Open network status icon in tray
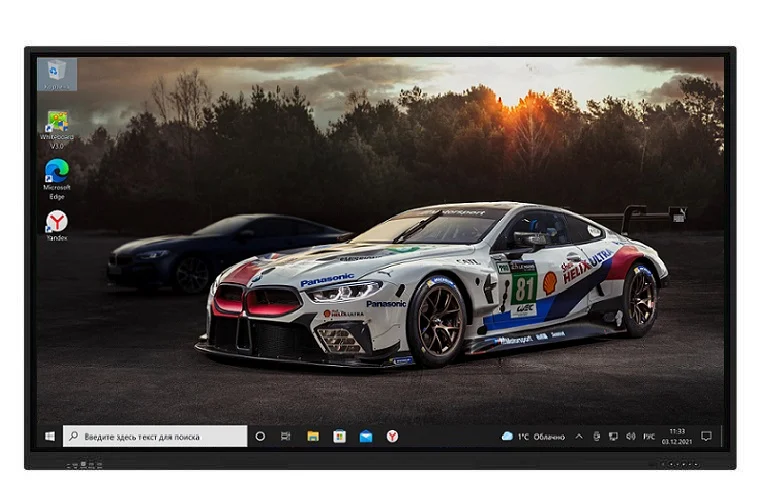The image size is (771, 492). 613,436
